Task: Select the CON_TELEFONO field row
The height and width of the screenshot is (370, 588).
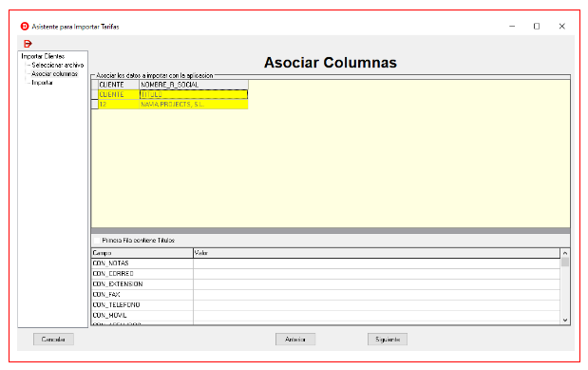Action: (x=326, y=304)
